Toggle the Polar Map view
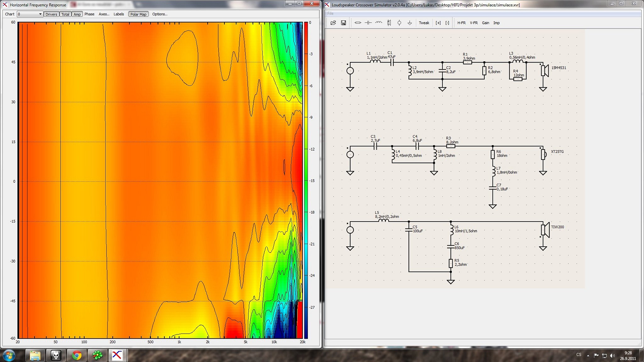Screen dimensions: 644x362 138,14
